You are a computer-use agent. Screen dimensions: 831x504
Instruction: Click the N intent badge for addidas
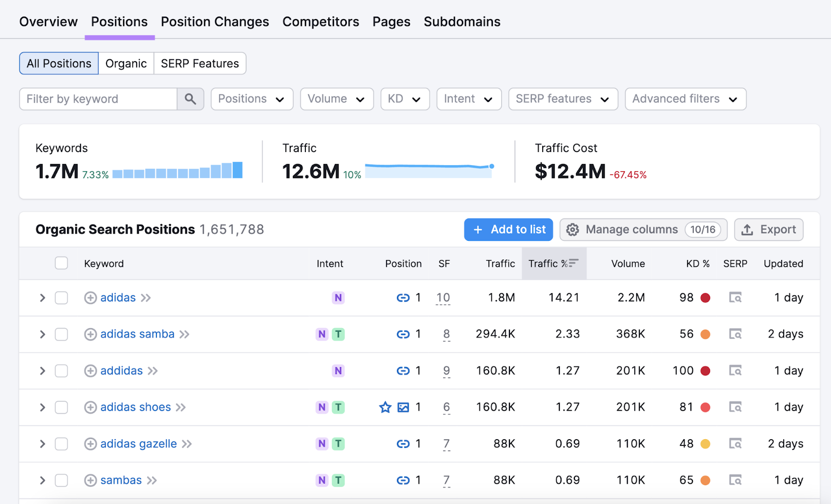click(338, 371)
